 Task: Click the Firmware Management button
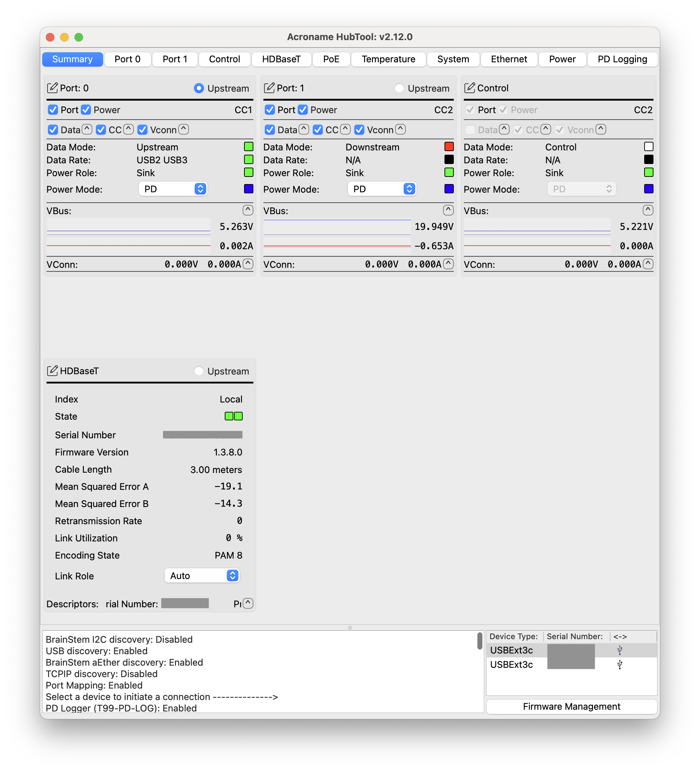pos(571,706)
